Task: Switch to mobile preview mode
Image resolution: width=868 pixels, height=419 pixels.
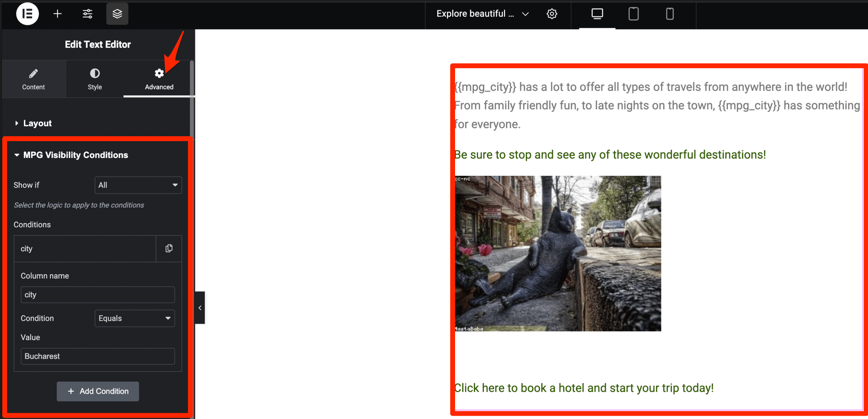Action: pyautogui.click(x=669, y=14)
